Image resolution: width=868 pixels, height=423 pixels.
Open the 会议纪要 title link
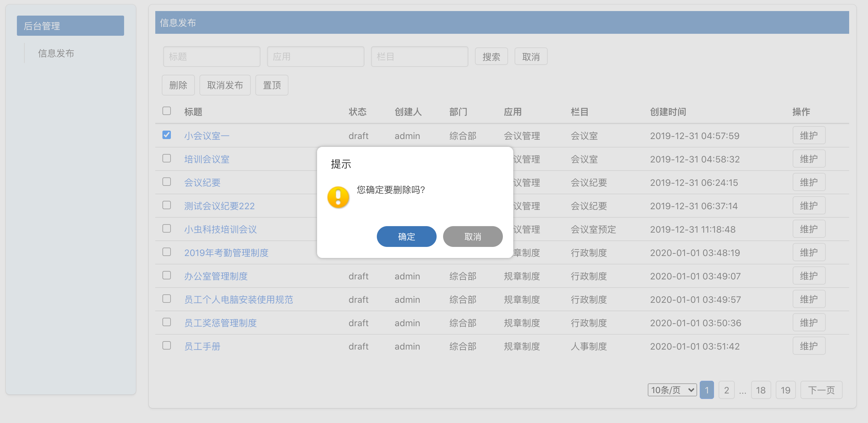[202, 183]
